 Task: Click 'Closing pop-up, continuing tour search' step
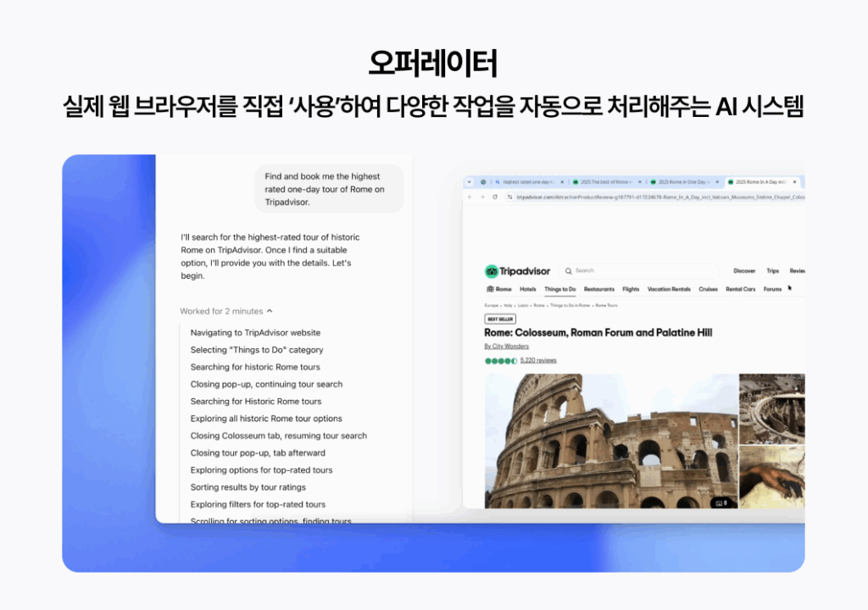coord(266,384)
